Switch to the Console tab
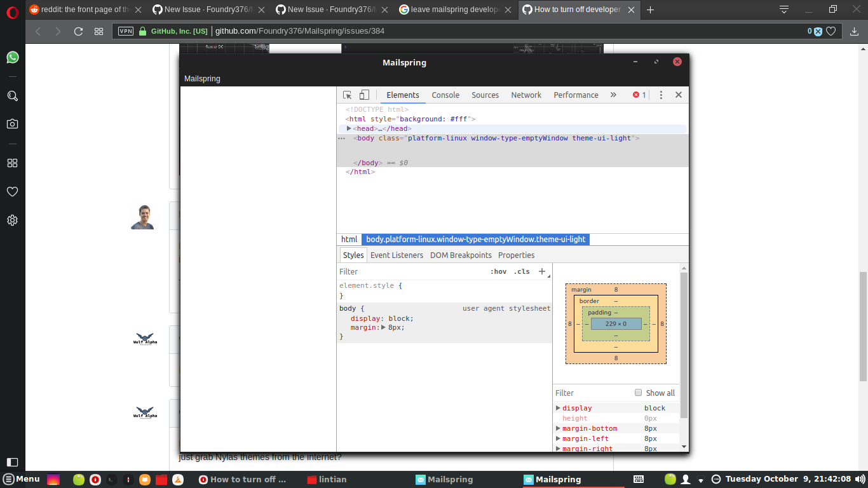868x488 pixels. click(x=445, y=95)
